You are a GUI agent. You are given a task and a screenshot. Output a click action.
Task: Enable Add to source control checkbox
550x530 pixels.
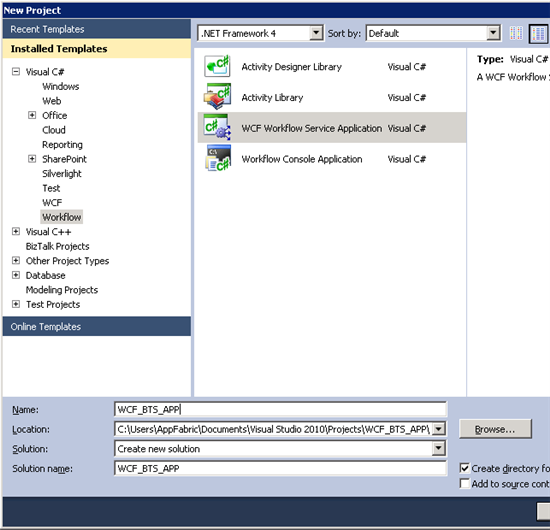464,483
